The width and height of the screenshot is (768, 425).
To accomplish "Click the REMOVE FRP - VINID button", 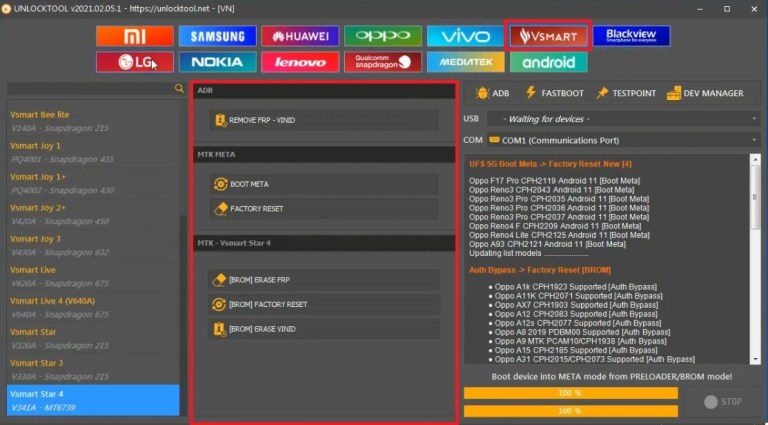I will (x=324, y=120).
